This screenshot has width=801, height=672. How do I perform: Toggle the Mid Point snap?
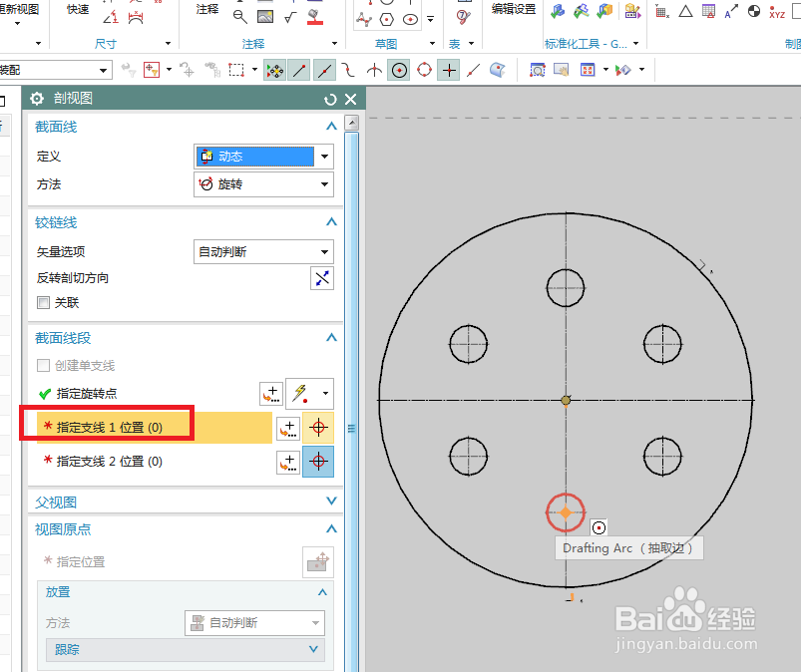324,70
